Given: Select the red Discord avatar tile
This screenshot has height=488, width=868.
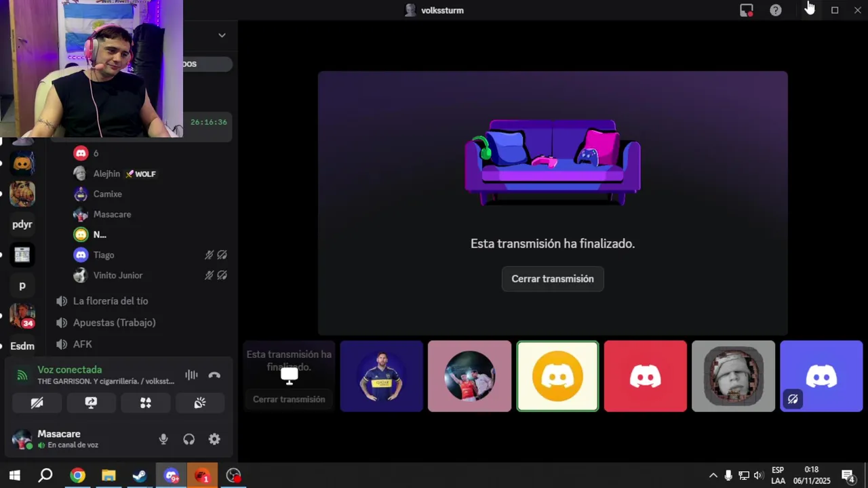Looking at the screenshot, I should pos(646,376).
